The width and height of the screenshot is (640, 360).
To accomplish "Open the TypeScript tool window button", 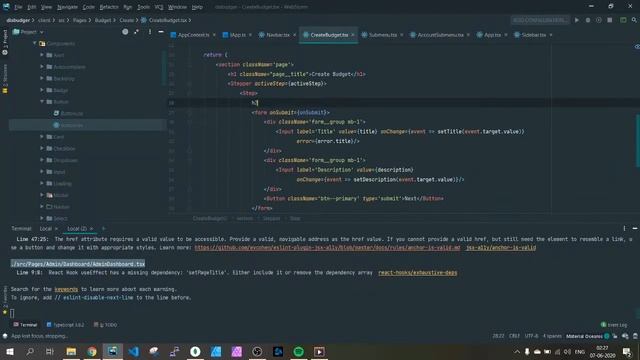I will [x=65, y=325].
